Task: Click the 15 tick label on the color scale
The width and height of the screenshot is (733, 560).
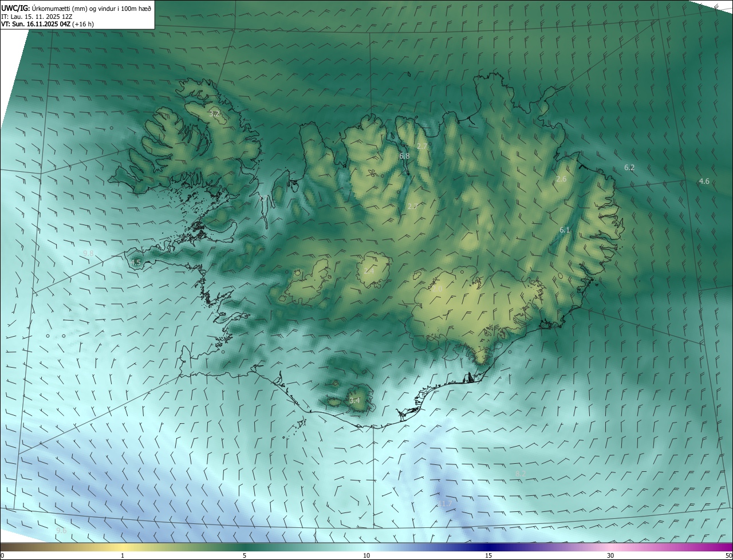Action: click(x=488, y=555)
